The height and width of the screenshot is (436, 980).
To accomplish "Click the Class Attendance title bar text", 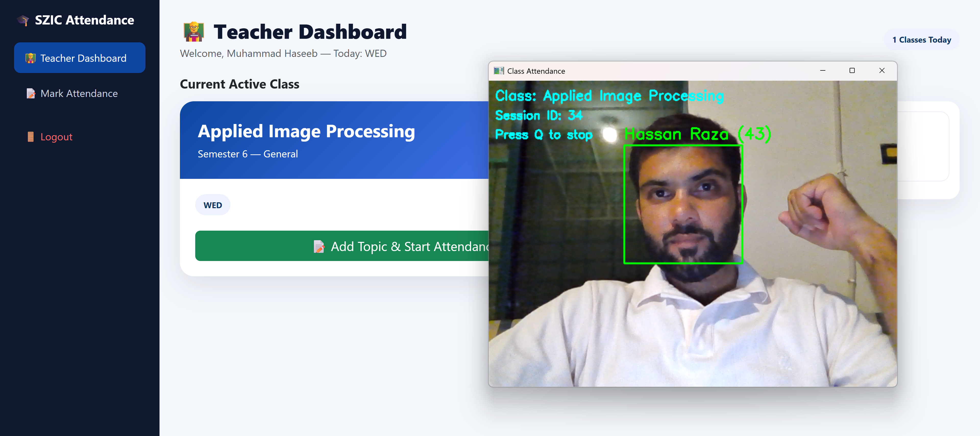I will pyautogui.click(x=536, y=71).
